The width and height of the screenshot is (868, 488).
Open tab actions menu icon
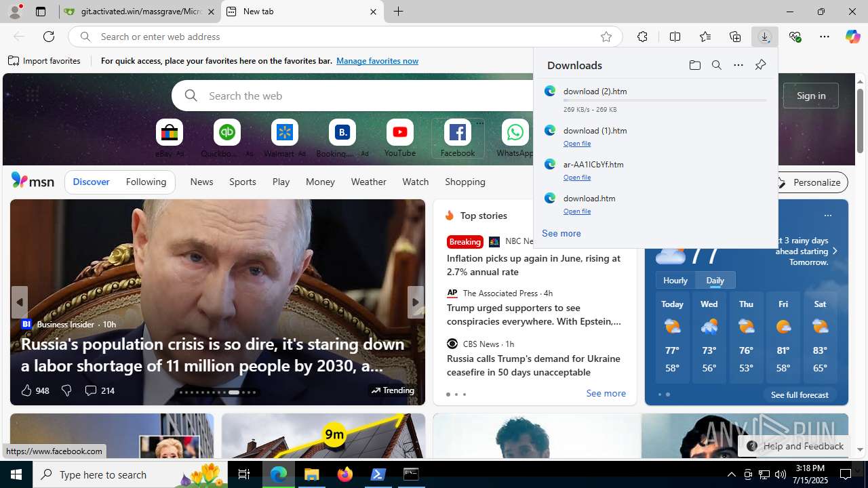41,12
